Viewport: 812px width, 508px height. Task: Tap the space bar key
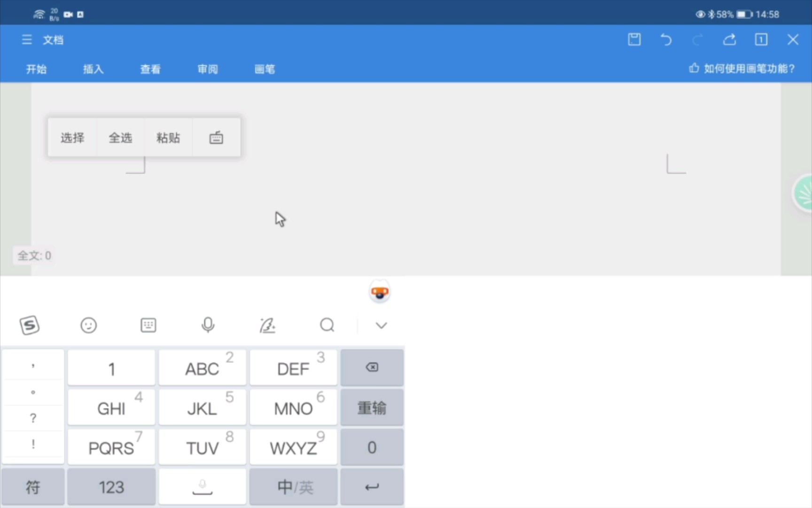pos(203,487)
